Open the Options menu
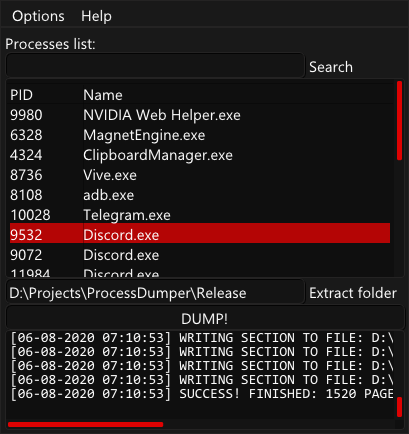Image resolution: width=409 pixels, height=434 pixels. [38, 16]
